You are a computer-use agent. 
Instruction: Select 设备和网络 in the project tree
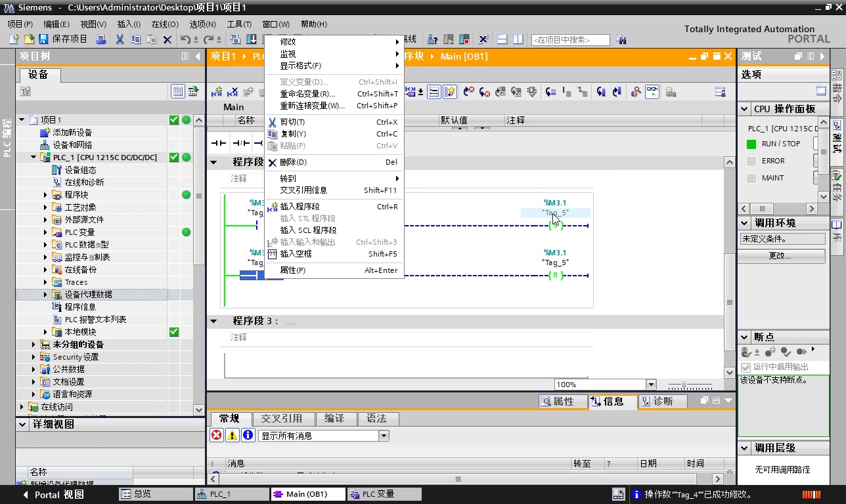[x=72, y=145]
